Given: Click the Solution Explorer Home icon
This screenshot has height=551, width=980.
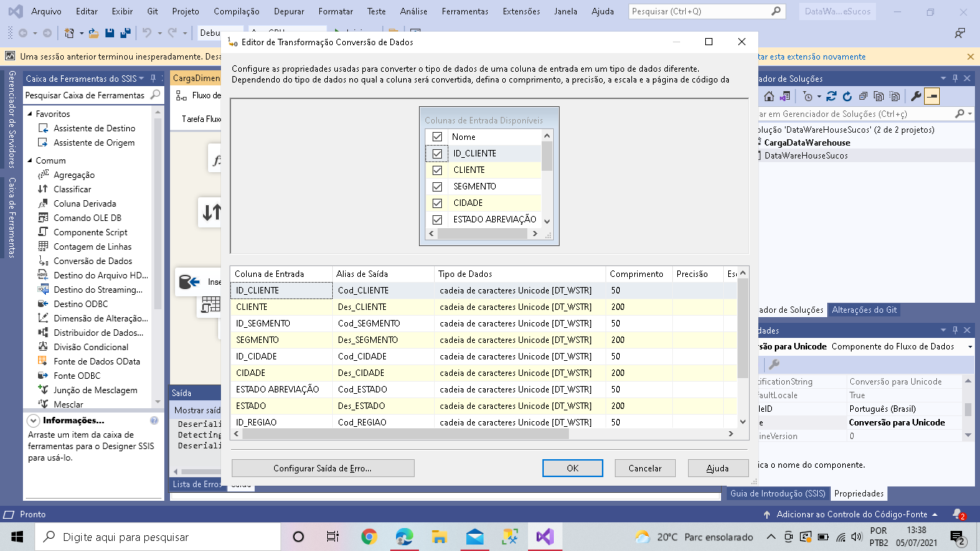Looking at the screenshot, I should [x=769, y=96].
